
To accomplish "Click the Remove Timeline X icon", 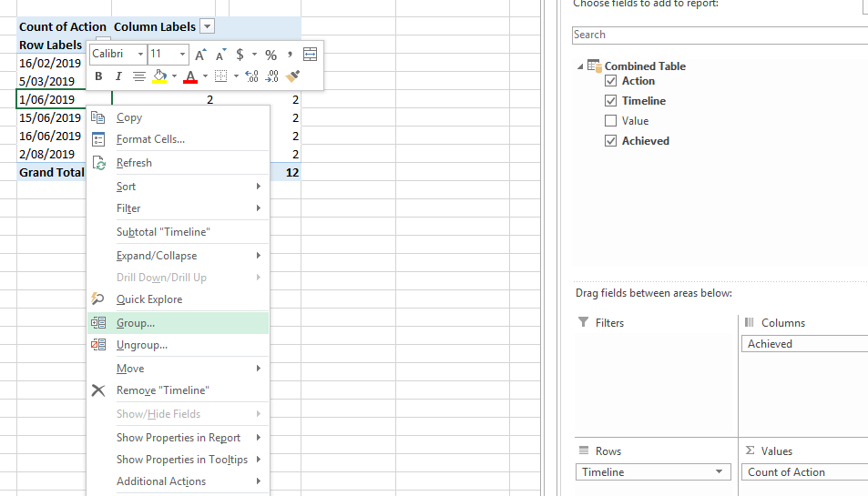I will coord(98,390).
